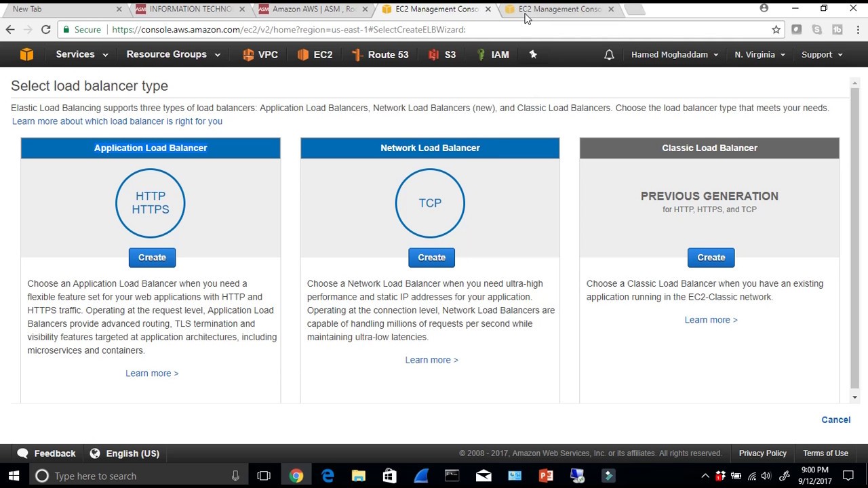The height and width of the screenshot is (488, 868).
Task: Switch to the Amazon AWS ASM browser tab
Action: (313, 9)
